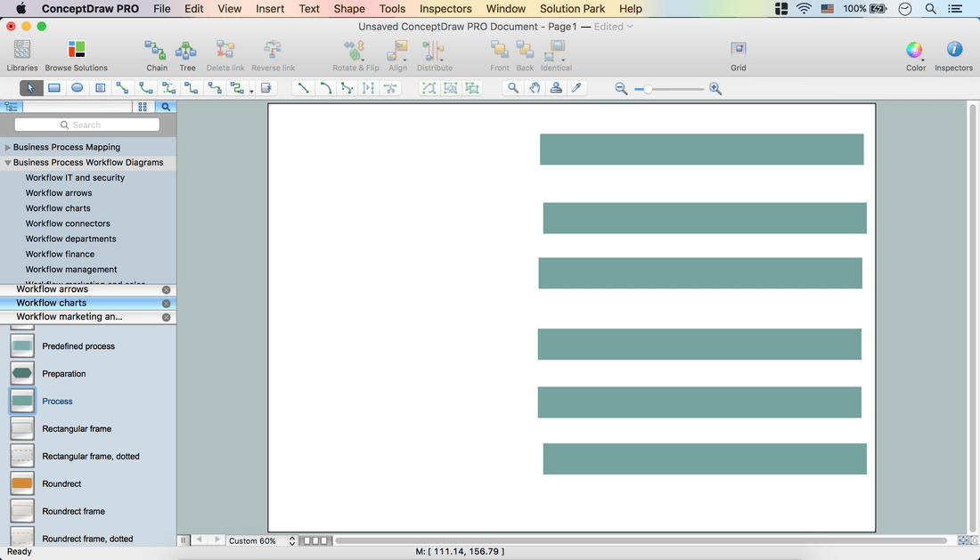Screen dimensions: 980x560
Task: Activate the Eyedropper tool
Action: (576, 88)
